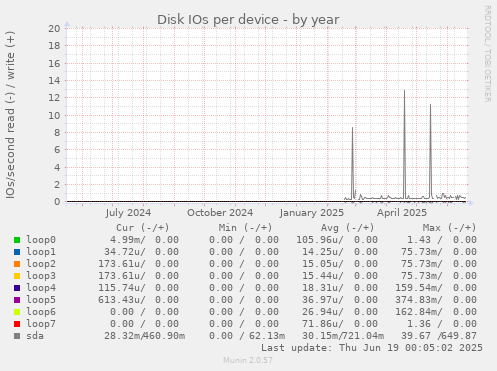Click the sda average value 30.15m

coord(322,336)
